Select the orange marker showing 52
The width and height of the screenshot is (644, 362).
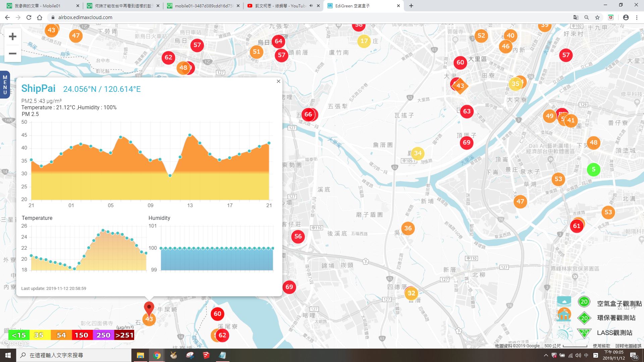click(x=481, y=36)
